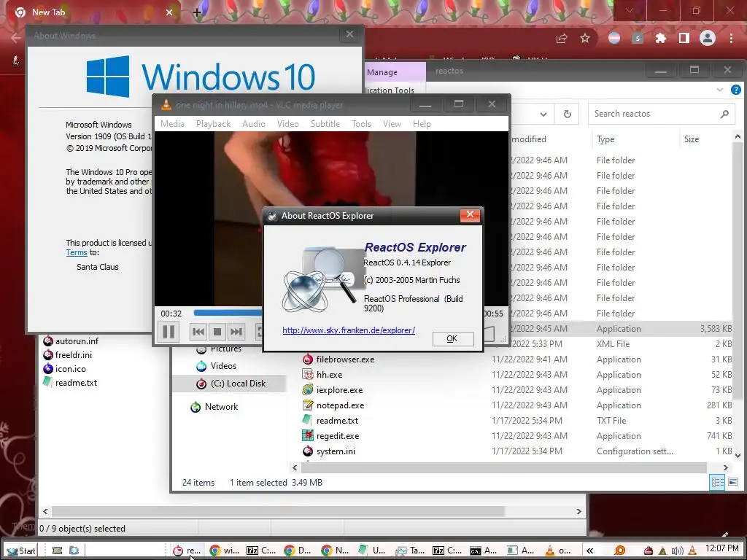
Task: Open a new Chrome tab
Action: (197, 12)
